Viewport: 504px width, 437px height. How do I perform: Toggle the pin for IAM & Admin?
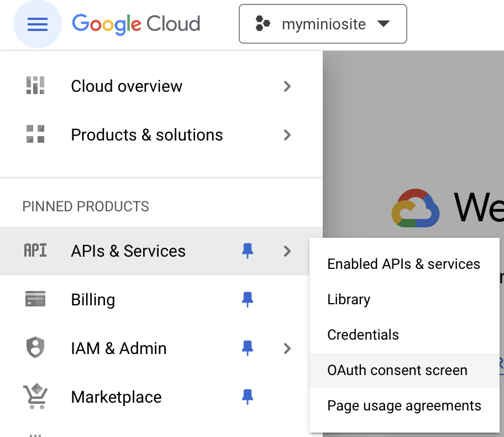pos(248,348)
